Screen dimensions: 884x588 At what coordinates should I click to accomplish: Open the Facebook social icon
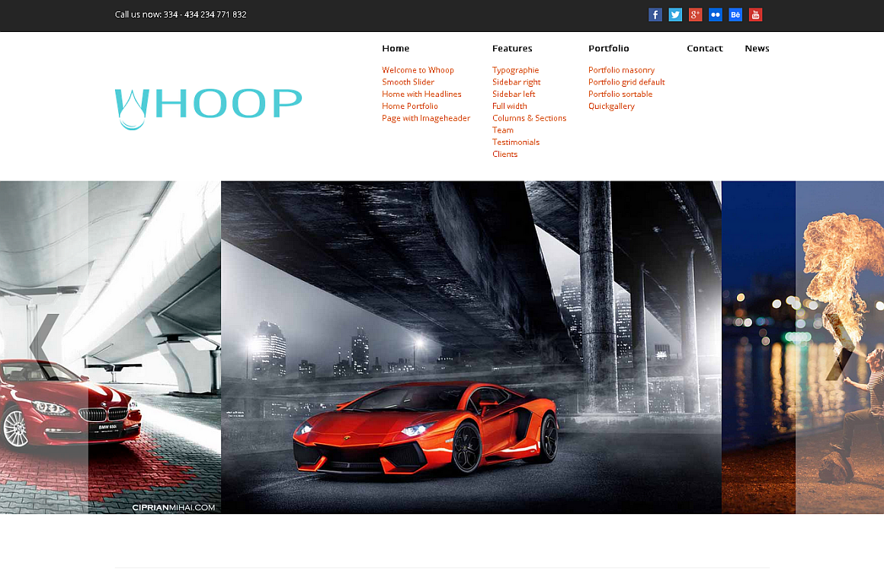(655, 14)
